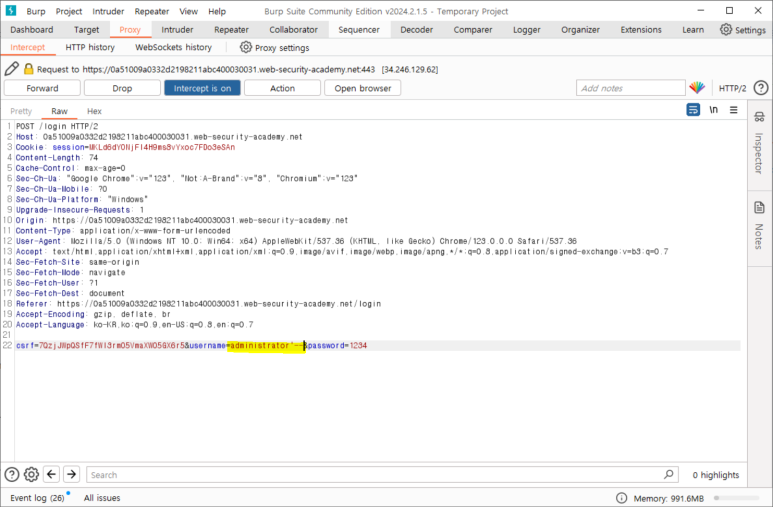
Task: Switch to the Logger tab
Action: (x=527, y=30)
